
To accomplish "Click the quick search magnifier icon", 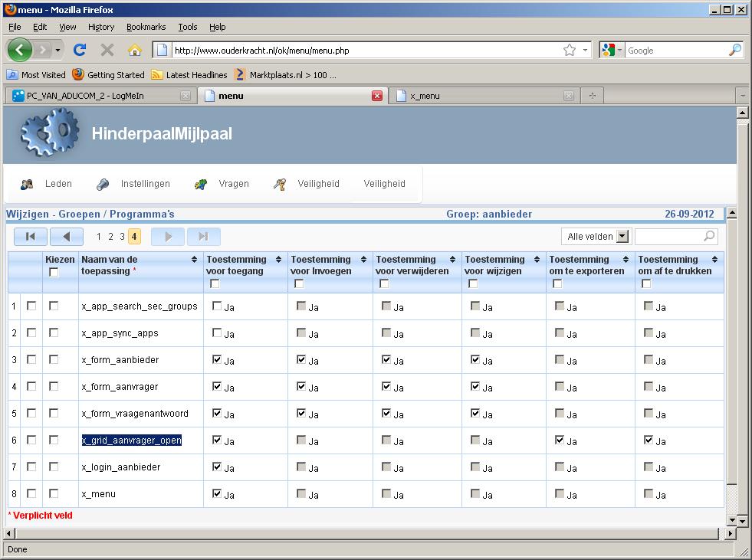I will [x=709, y=236].
